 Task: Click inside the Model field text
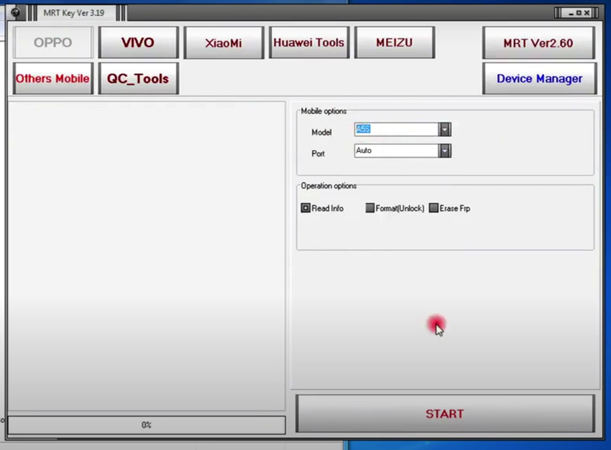click(x=395, y=130)
